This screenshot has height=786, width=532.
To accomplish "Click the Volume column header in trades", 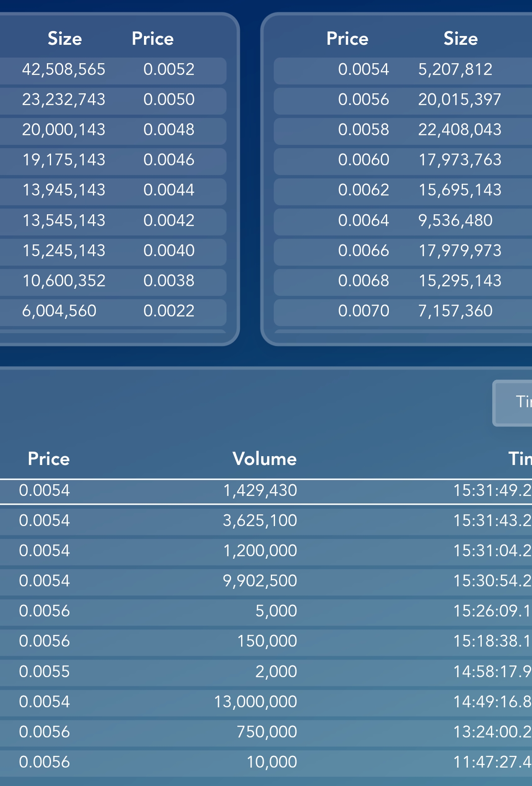I will click(x=265, y=459).
